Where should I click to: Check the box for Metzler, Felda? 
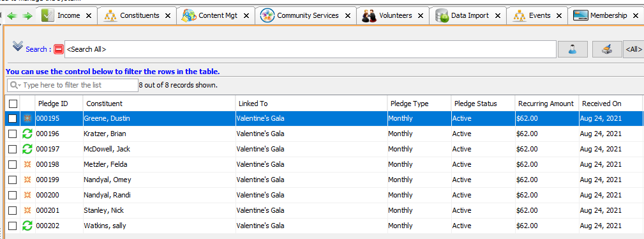[x=13, y=164]
